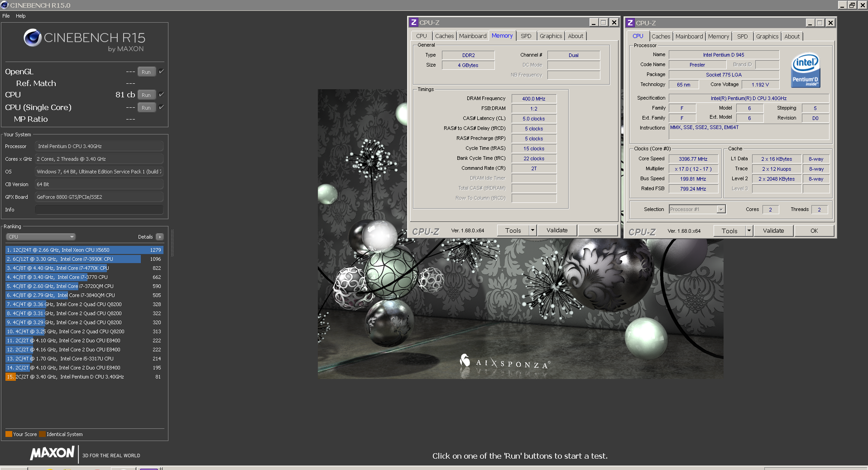
Task: Select SPD tab in Memory CPU-Z window
Action: [x=526, y=36]
